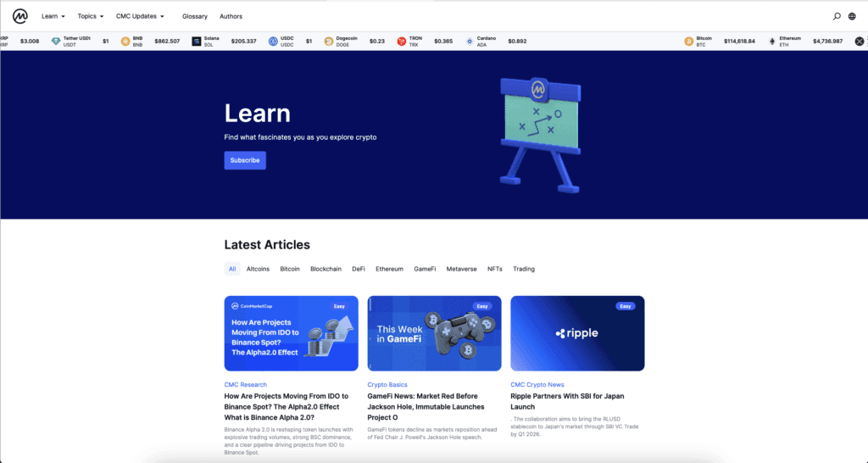Screen dimensions: 868x463
Task: Expand the CMC Updates dropdown menu
Action: pos(140,16)
